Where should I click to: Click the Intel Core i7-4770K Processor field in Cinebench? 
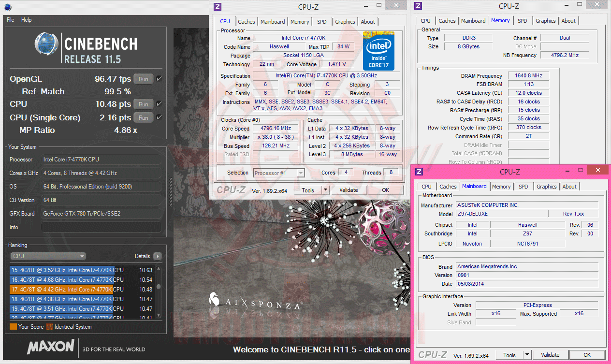click(101, 160)
